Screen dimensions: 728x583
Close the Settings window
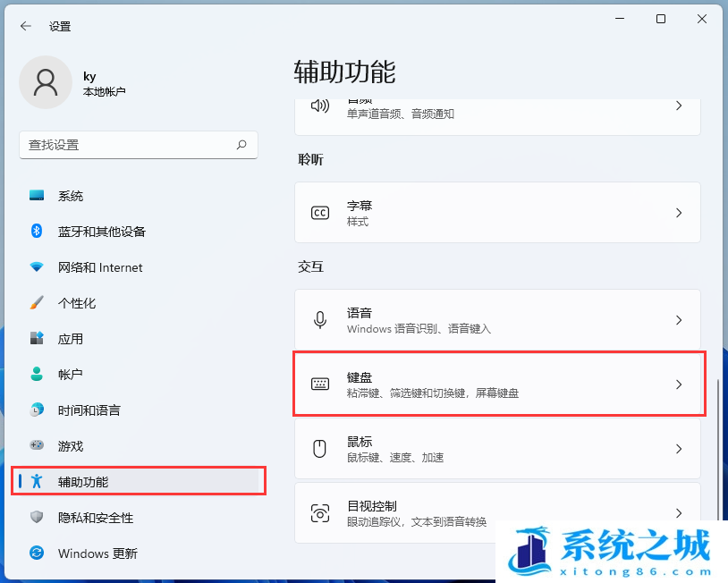tap(702, 19)
